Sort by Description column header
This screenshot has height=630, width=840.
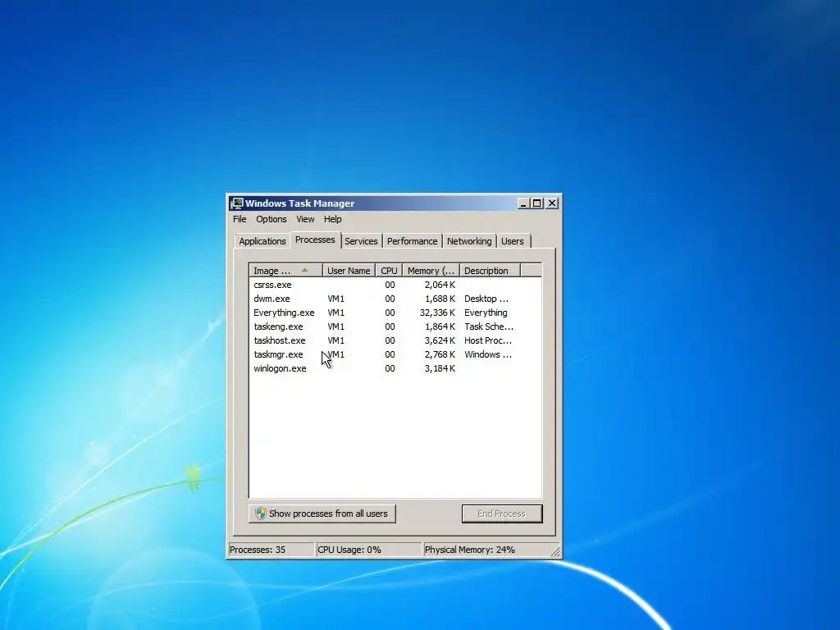click(x=490, y=271)
